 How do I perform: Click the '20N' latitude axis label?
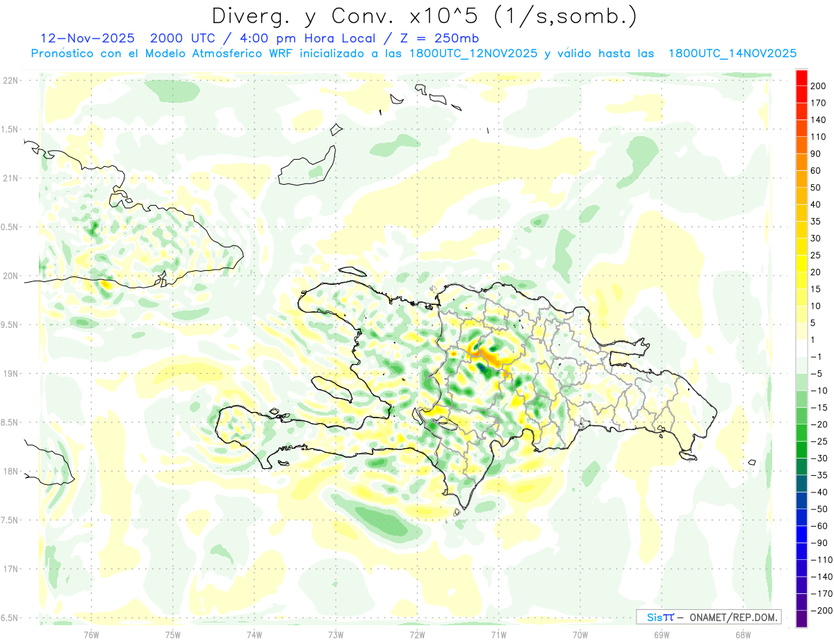(x=10, y=276)
